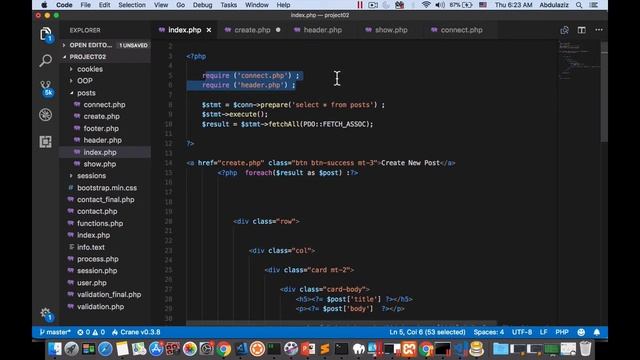Open Spotlight search in the menu bar
The image size is (640, 360).
pyautogui.click(x=579, y=5)
